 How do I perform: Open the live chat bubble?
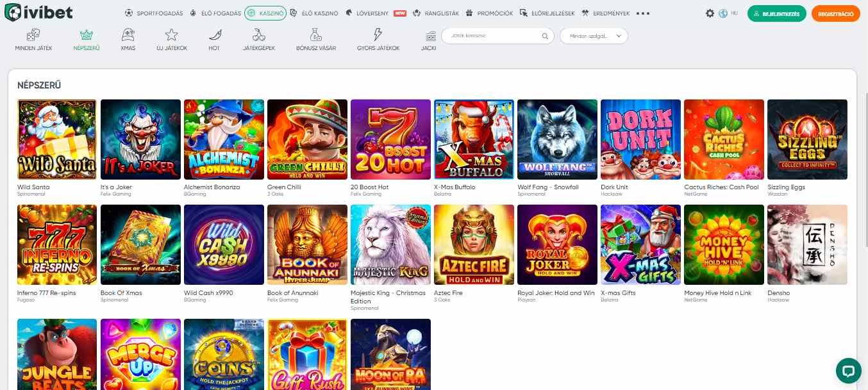(x=848, y=370)
